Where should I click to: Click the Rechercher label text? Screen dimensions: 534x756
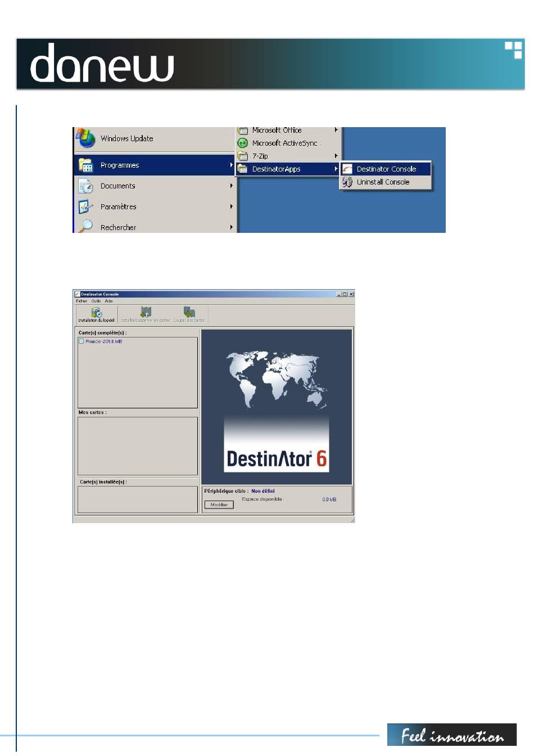[x=118, y=227]
